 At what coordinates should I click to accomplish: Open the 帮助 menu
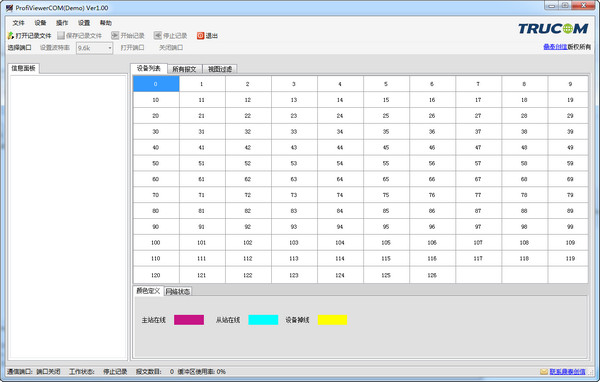pyautogui.click(x=106, y=23)
